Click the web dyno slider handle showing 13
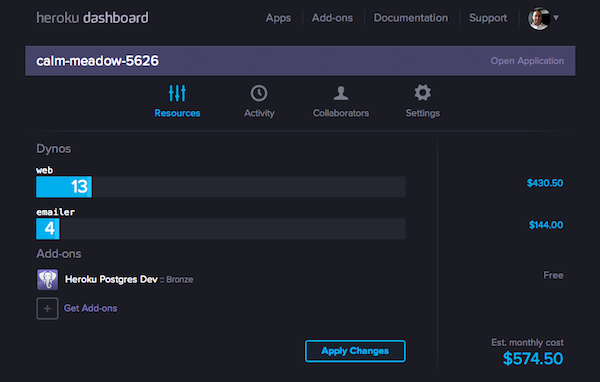Image resolution: width=600 pixels, height=382 pixels. (x=64, y=187)
